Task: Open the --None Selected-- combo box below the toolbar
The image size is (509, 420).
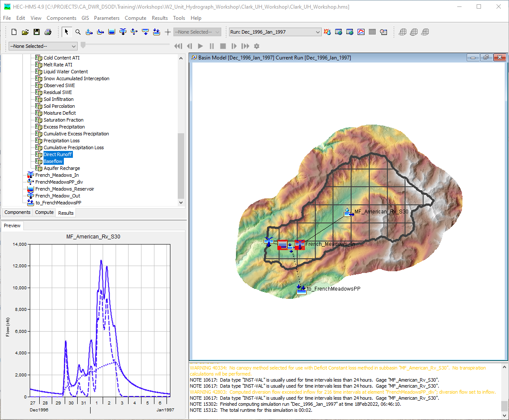Action: tap(43, 46)
